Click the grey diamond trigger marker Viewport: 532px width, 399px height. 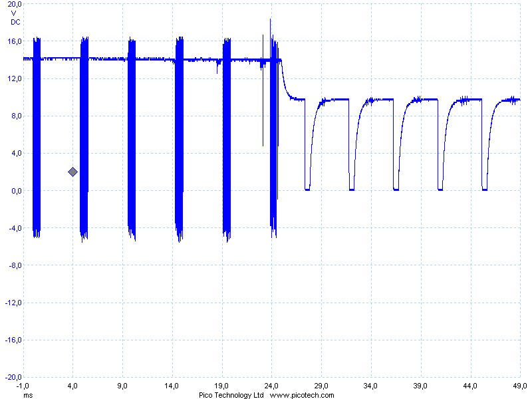(73, 172)
